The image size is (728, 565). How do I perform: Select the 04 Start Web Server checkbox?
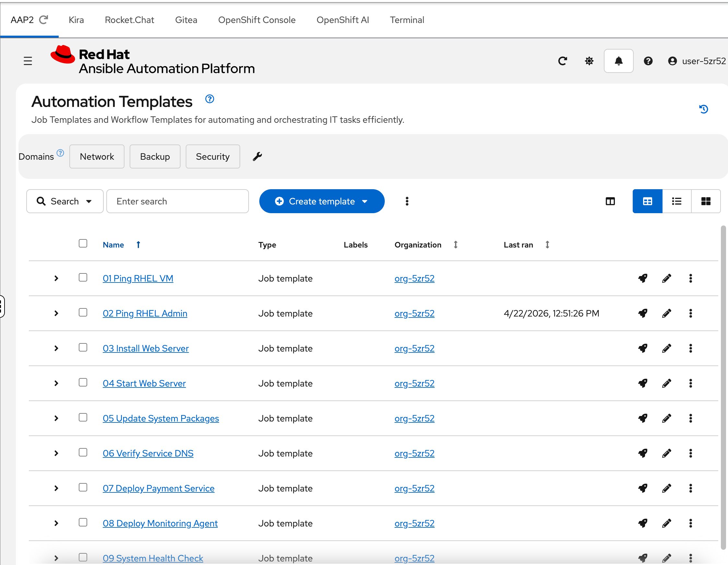(83, 382)
